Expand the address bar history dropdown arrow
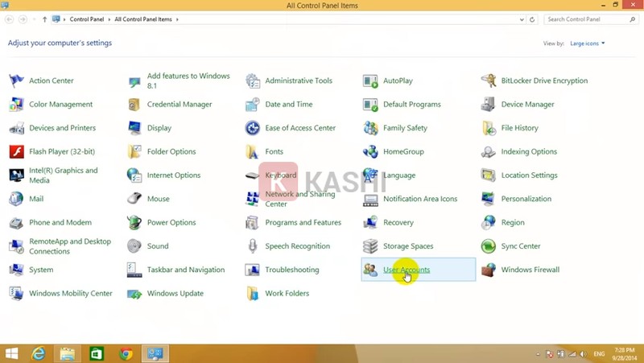 tap(521, 19)
